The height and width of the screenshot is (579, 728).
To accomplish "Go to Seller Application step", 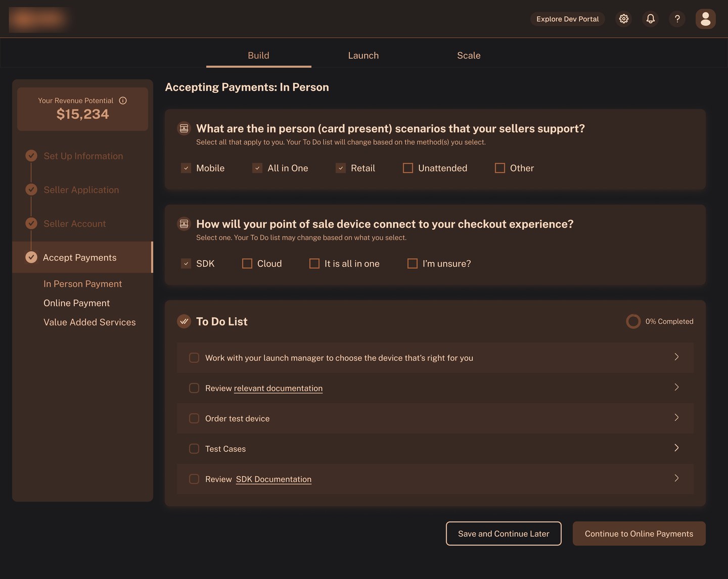I will [81, 190].
